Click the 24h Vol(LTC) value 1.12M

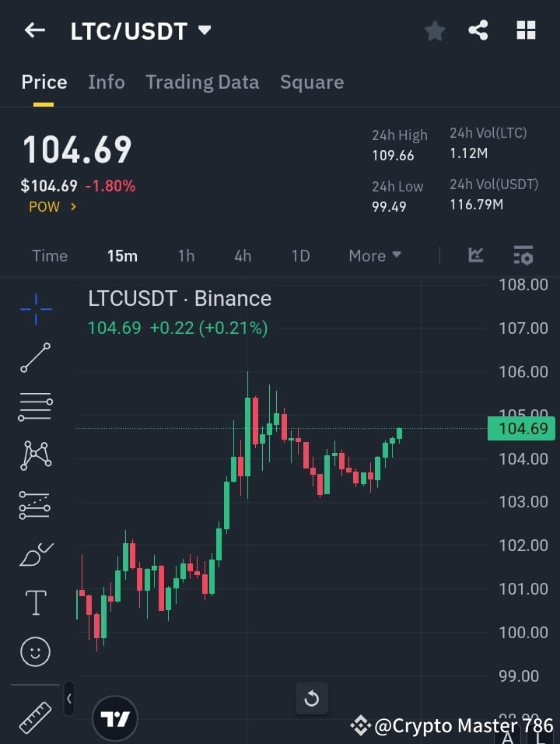469,153
